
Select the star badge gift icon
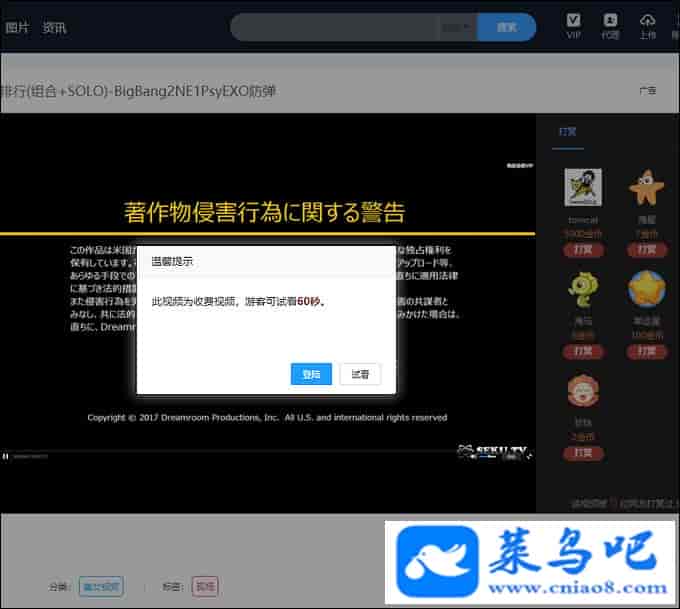(x=646, y=290)
